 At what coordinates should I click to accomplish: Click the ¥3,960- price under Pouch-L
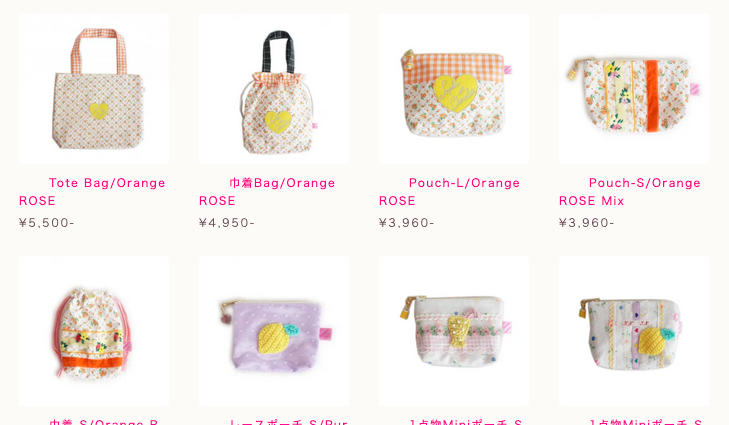coord(406,223)
